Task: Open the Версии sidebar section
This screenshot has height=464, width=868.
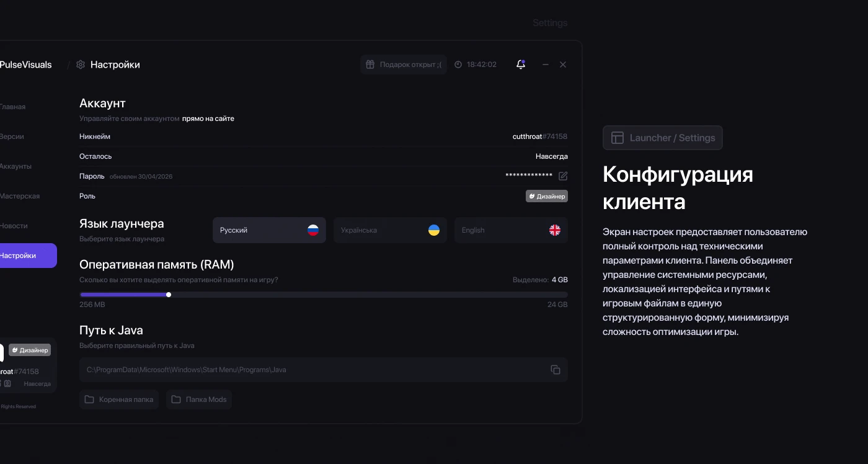Action: (x=11, y=136)
